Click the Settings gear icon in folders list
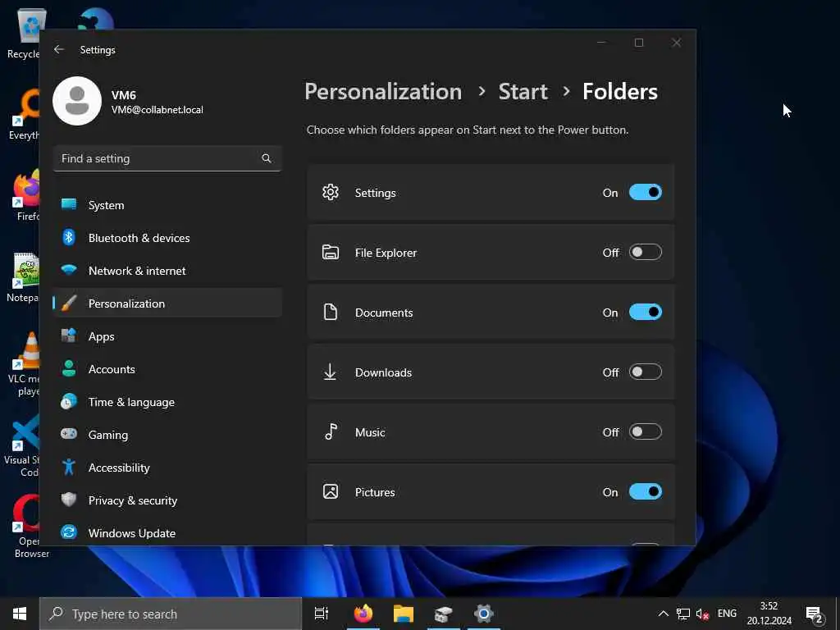840x630 pixels. click(331, 192)
